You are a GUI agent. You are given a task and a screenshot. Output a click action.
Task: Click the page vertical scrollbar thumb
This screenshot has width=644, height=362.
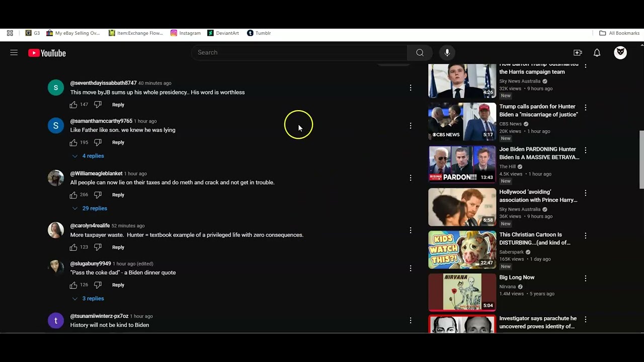pos(641,159)
